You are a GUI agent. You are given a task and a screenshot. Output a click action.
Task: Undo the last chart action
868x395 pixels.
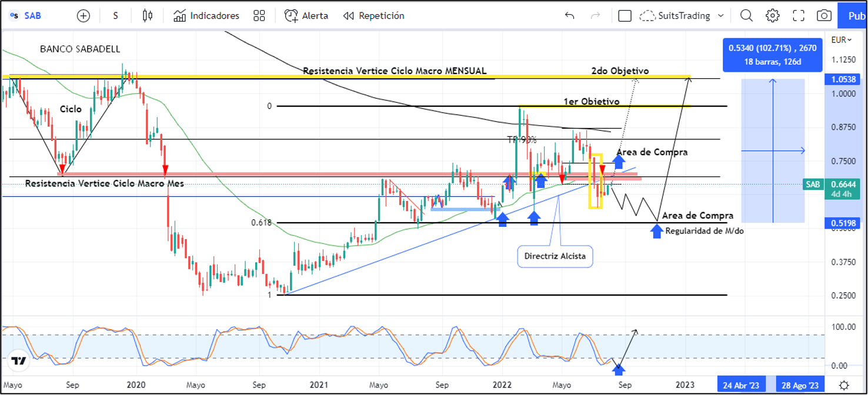(569, 16)
